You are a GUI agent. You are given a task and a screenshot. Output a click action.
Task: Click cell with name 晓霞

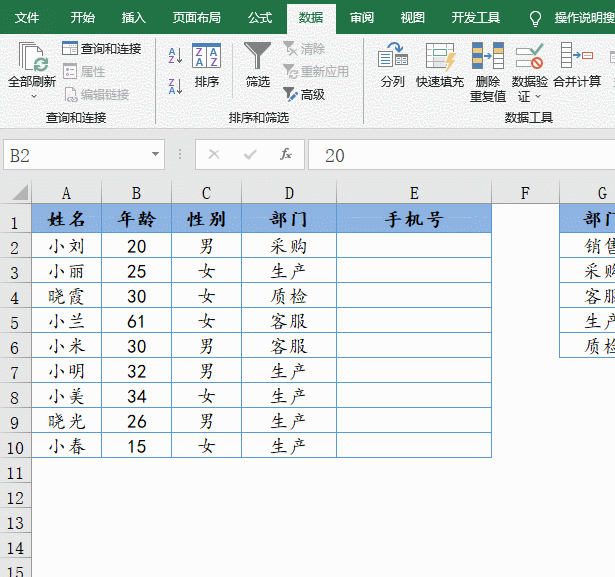point(66,296)
